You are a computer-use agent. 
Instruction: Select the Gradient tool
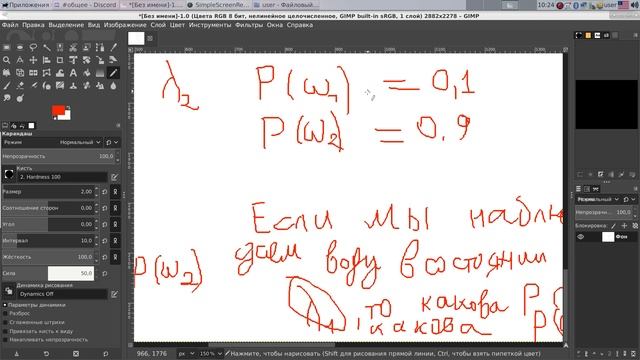(100, 73)
